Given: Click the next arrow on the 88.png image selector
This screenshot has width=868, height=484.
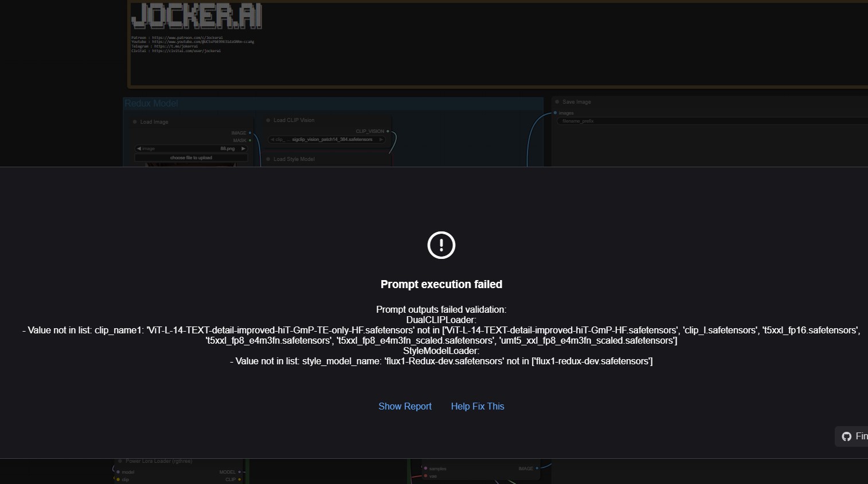Looking at the screenshot, I should coord(243,148).
